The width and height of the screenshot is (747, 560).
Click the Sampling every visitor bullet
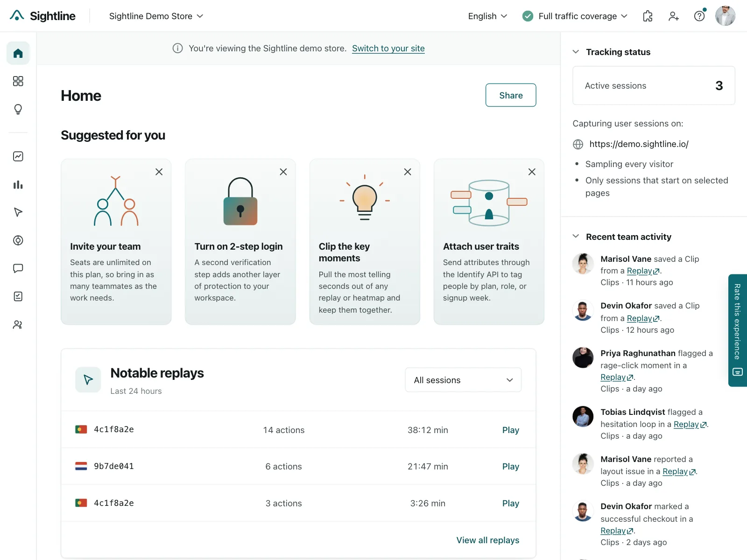coord(629,164)
